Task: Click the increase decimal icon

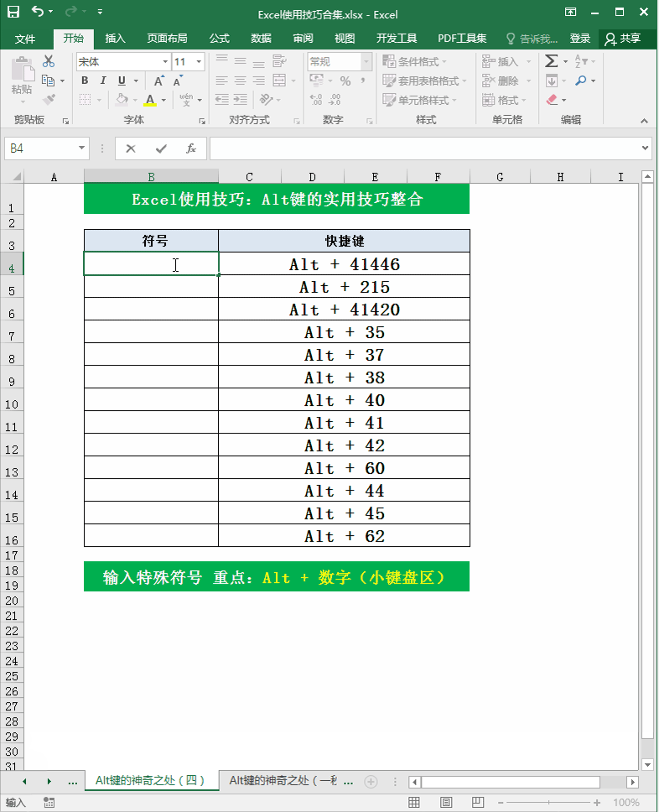Action: pyautogui.click(x=316, y=100)
